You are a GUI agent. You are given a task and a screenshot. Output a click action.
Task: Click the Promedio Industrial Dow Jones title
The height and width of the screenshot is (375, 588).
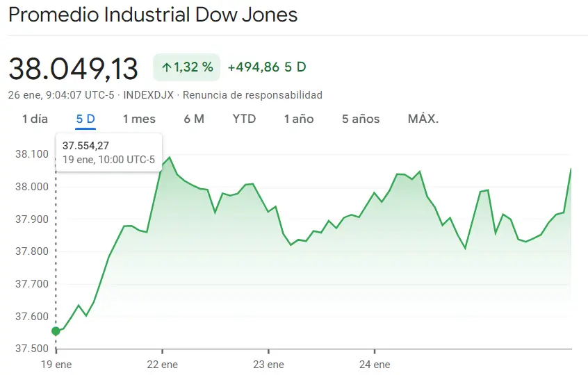coord(153,15)
